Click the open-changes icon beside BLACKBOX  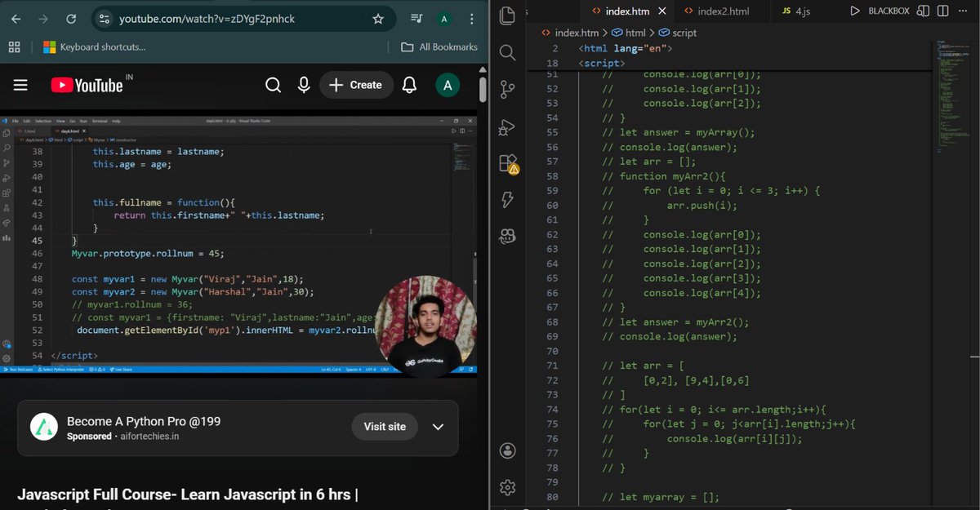(x=924, y=11)
